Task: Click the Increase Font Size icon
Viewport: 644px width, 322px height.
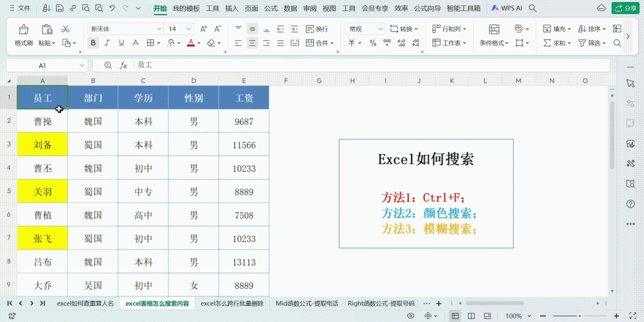Action: point(204,29)
